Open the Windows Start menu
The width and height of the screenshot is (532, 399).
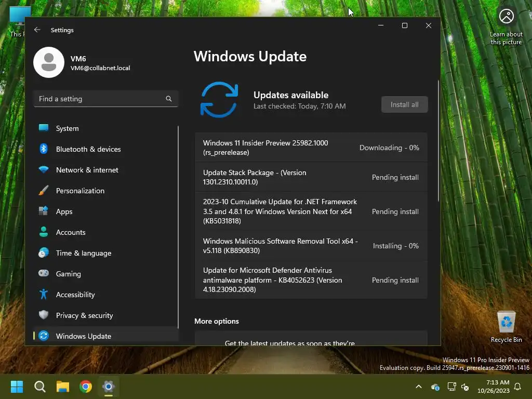coord(17,387)
